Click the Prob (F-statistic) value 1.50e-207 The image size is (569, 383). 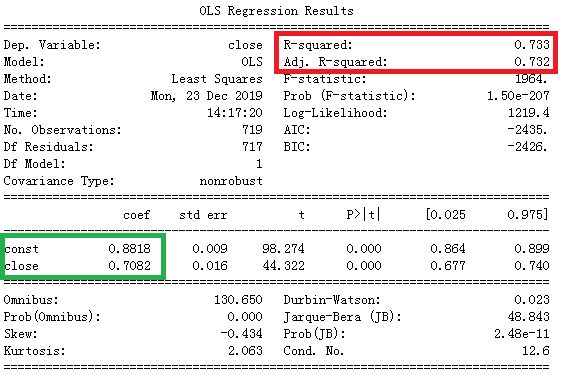[x=518, y=96]
